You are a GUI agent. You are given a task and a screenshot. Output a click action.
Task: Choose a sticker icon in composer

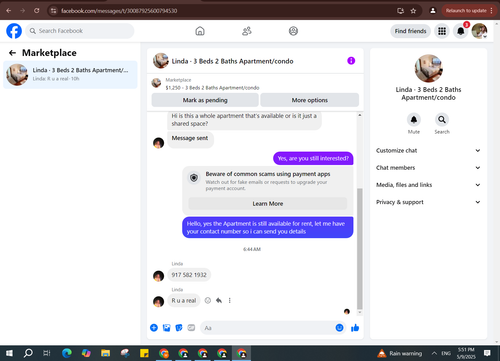coord(179,328)
